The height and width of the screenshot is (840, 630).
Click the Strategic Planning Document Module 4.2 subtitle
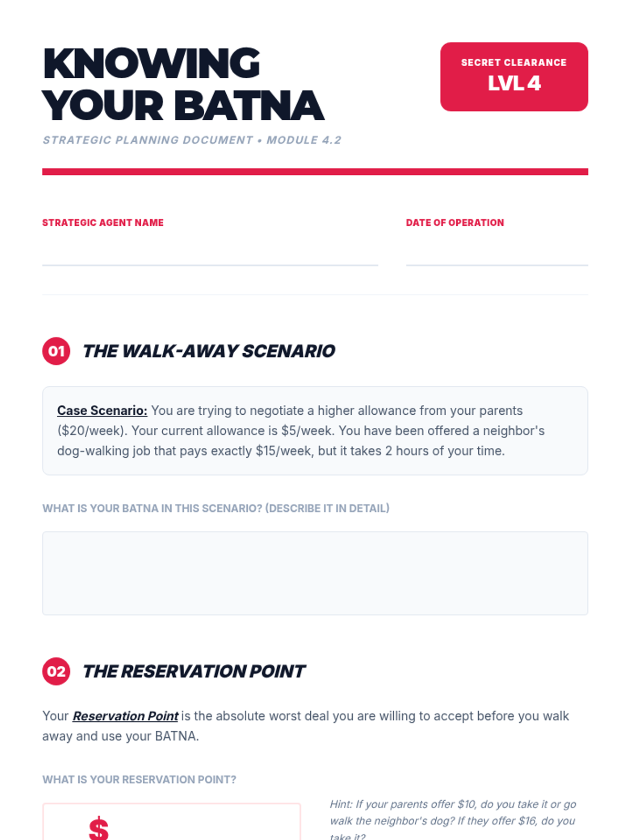coord(192,140)
